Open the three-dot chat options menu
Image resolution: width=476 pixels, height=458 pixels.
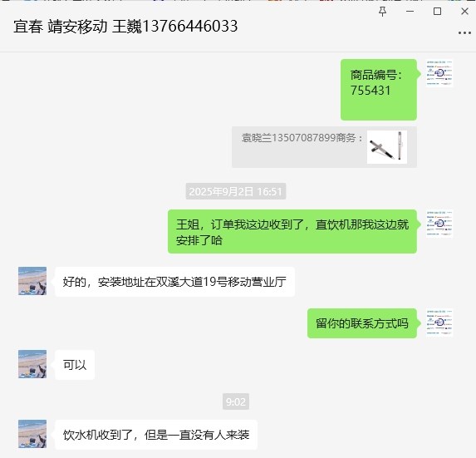(x=464, y=32)
